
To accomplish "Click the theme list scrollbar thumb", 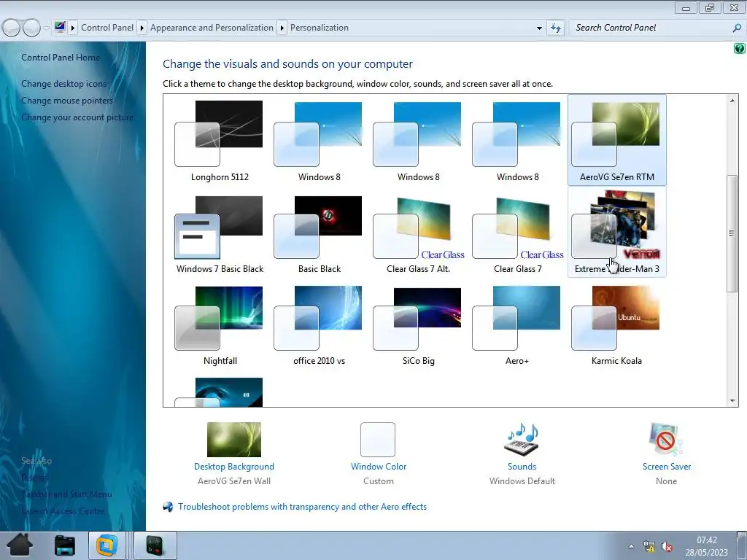I will coord(732,233).
